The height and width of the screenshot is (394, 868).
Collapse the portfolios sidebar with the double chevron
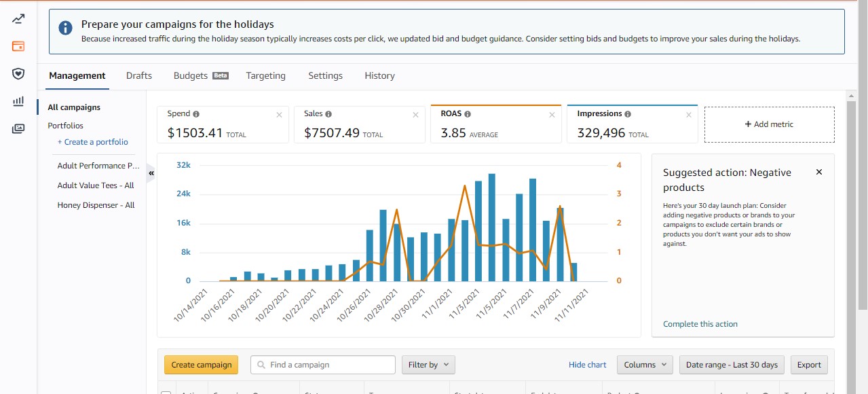click(151, 173)
